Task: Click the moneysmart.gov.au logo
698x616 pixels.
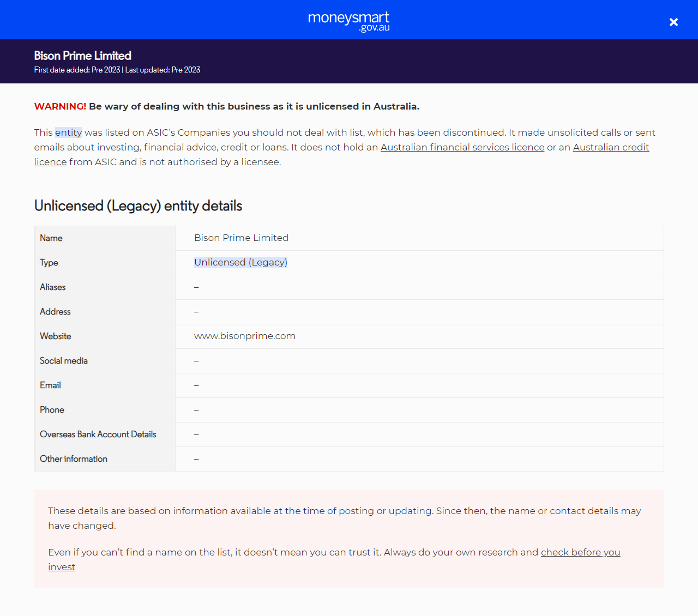Action: coord(349,21)
